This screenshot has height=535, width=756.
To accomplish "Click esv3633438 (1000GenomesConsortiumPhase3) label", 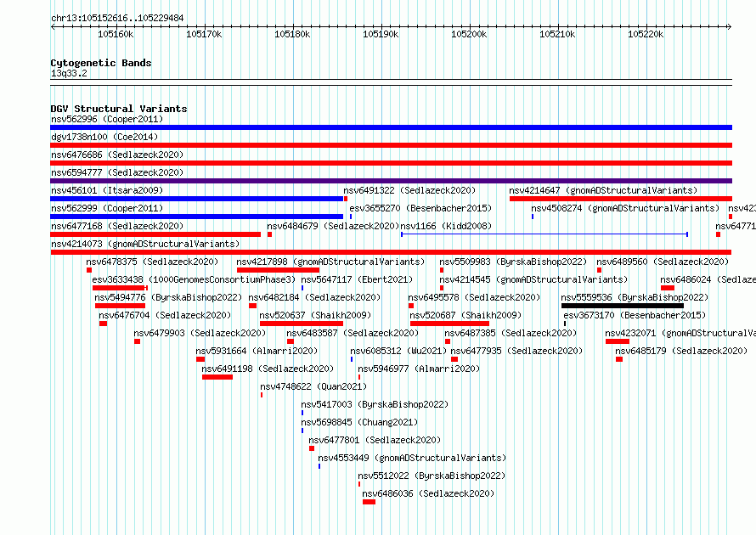I will tap(194, 279).
